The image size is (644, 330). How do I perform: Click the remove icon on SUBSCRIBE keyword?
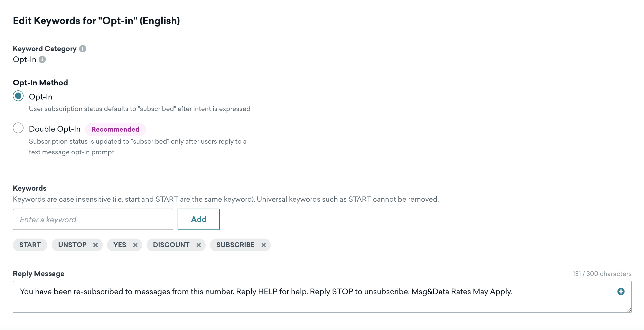(x=264, y=244)
